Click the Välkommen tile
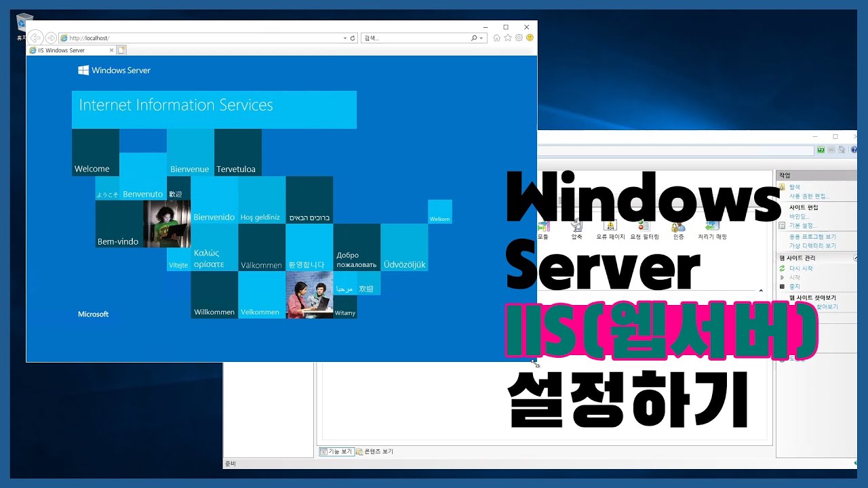The height and width of the screenshot is (488, 868). [262, 247]
